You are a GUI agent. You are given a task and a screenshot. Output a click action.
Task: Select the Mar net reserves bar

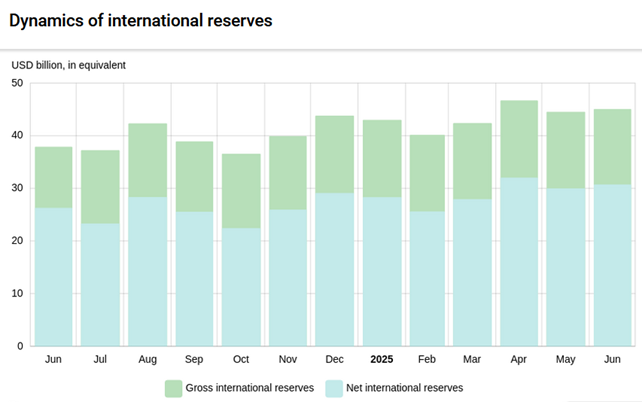click(x=472, y=273)
